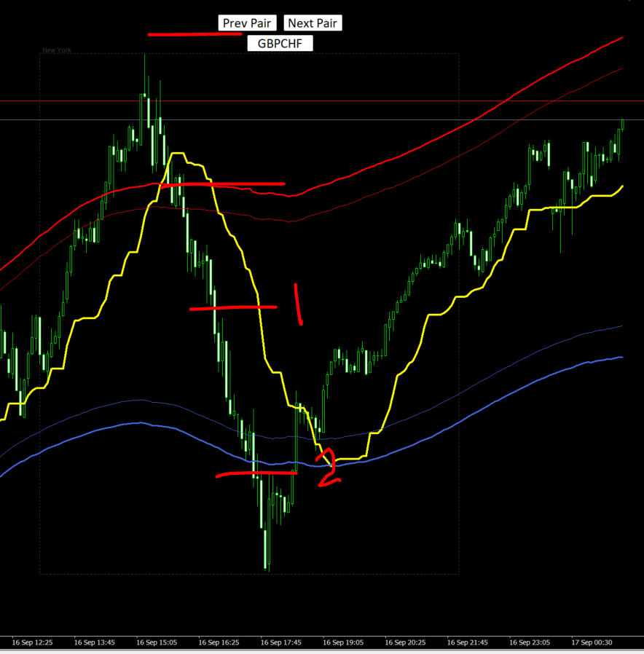This screenshot has width=644, height=654.
Task: Select the 16 Sep 12:25 time label
Action: 32,643
